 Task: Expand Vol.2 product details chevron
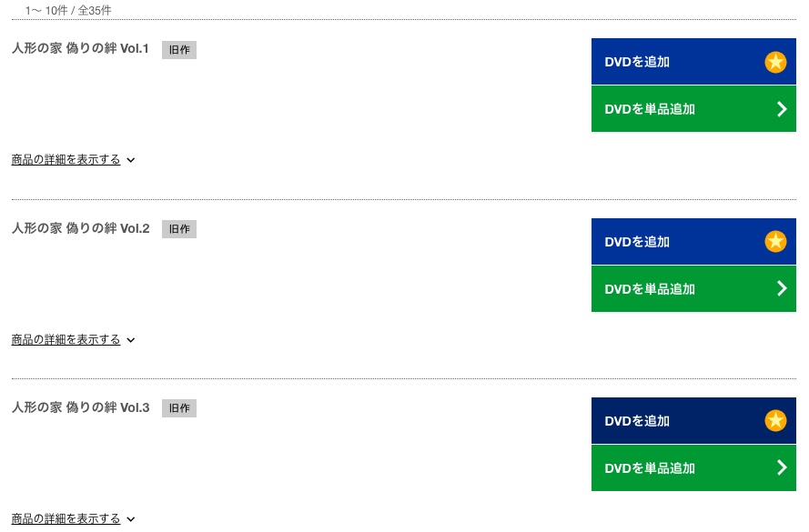[x=131, y=340]
